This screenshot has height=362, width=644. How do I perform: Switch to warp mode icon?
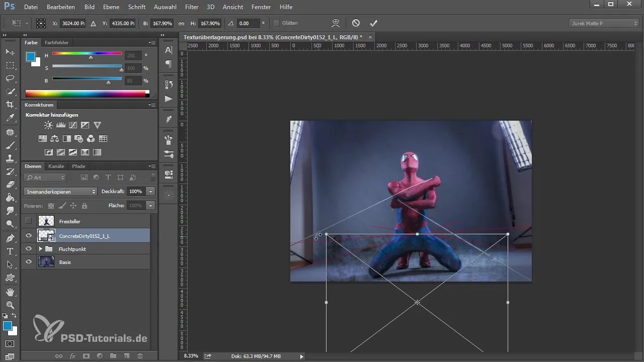(336, 23)
